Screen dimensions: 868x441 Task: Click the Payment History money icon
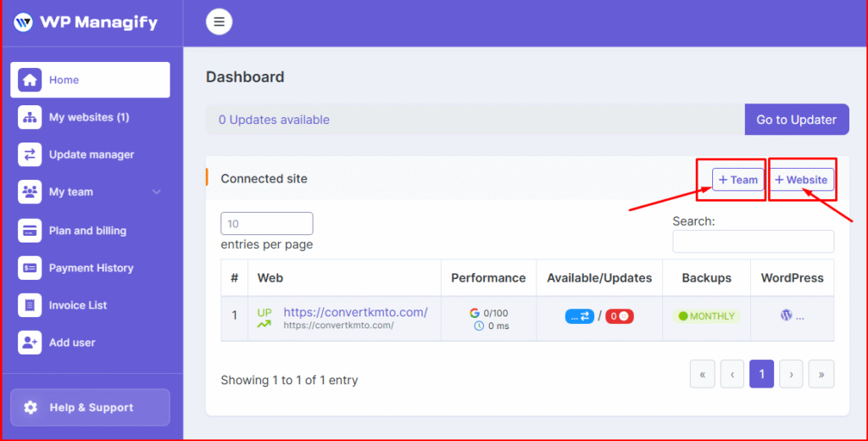click(30, 268)
